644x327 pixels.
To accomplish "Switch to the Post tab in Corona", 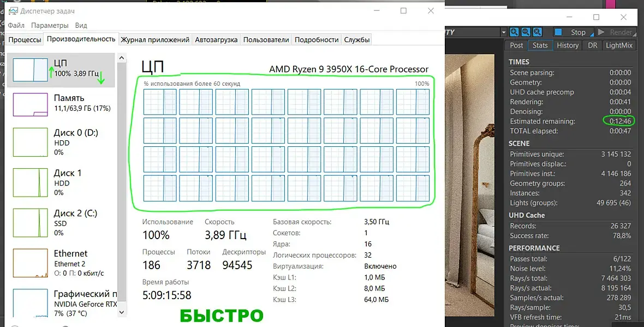I will 516,45.
